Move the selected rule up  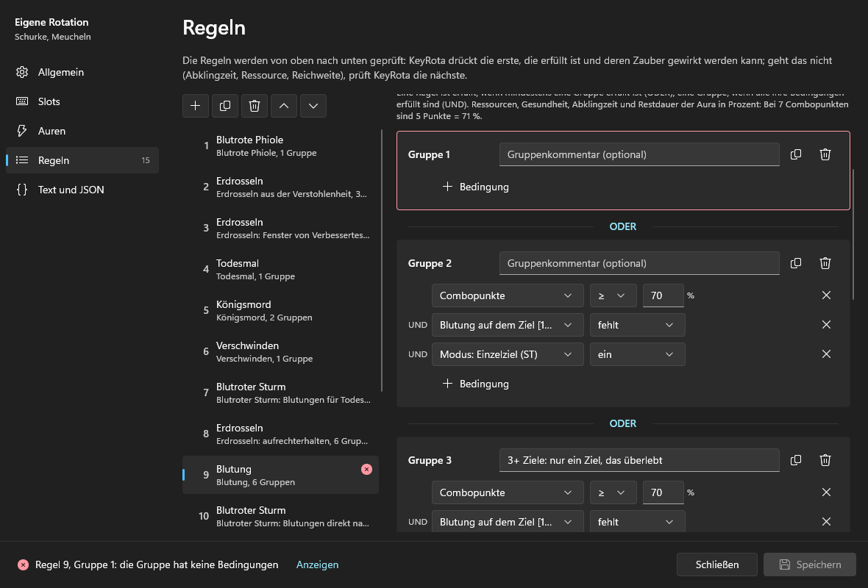tap(284, 106)
